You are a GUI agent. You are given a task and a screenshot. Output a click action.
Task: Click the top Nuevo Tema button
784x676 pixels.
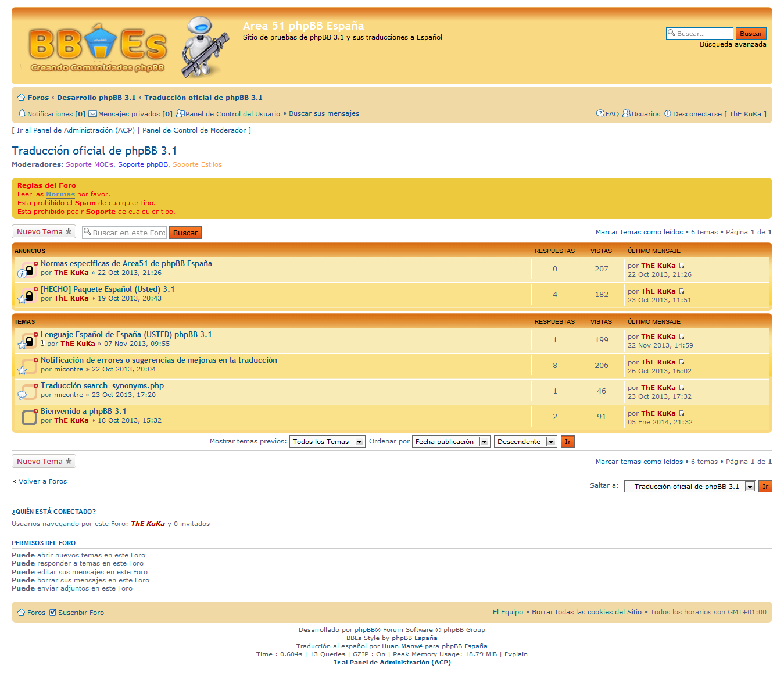(44, 231)
